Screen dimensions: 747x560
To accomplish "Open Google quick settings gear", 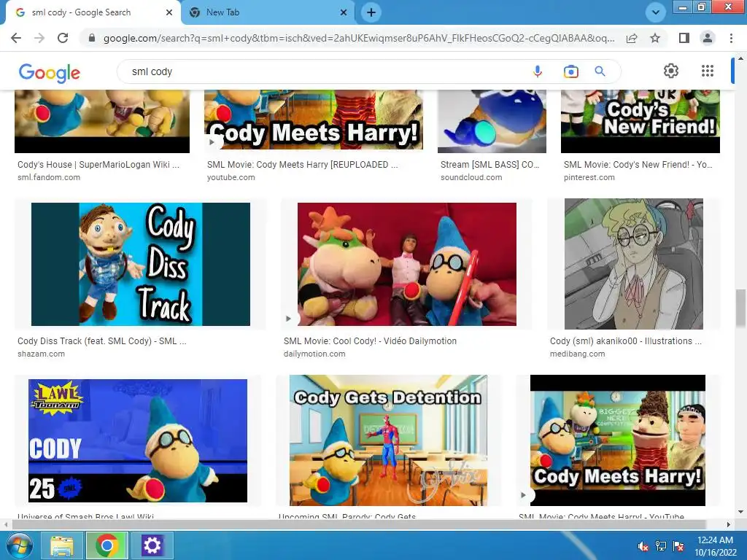I will 671,71.
